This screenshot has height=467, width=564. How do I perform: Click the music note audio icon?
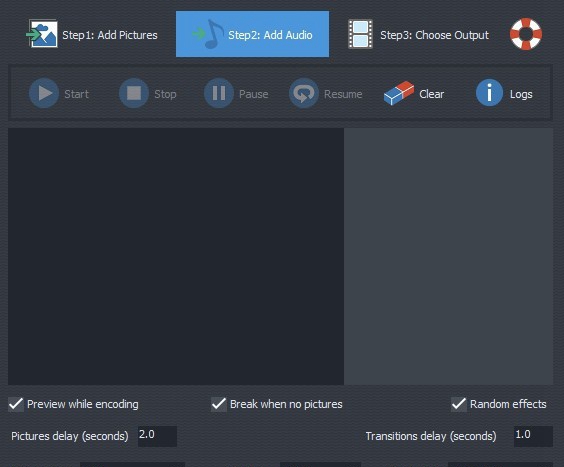[x=209, y=34]
